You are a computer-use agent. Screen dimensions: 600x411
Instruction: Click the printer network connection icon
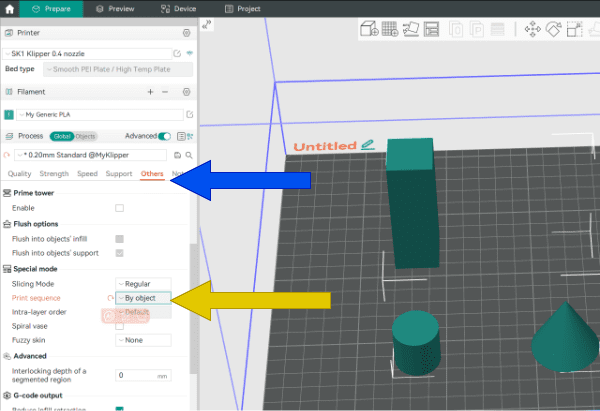[190, 53]
